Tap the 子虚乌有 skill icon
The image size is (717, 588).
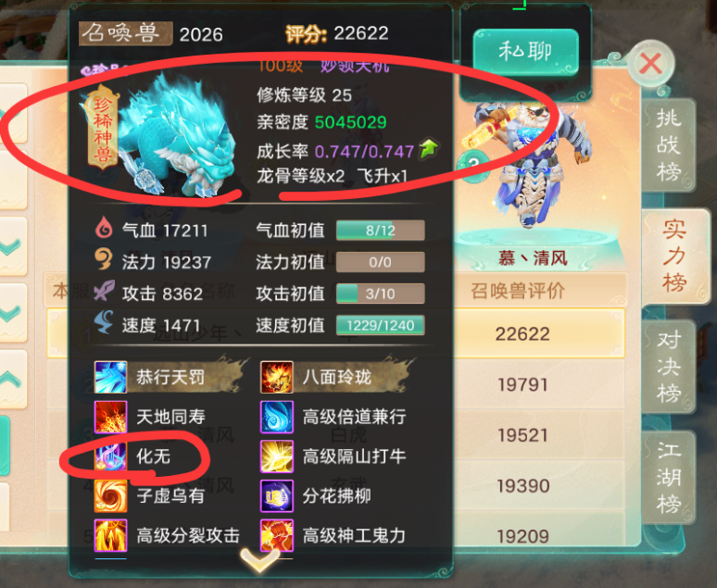click(x=110, y=495)
